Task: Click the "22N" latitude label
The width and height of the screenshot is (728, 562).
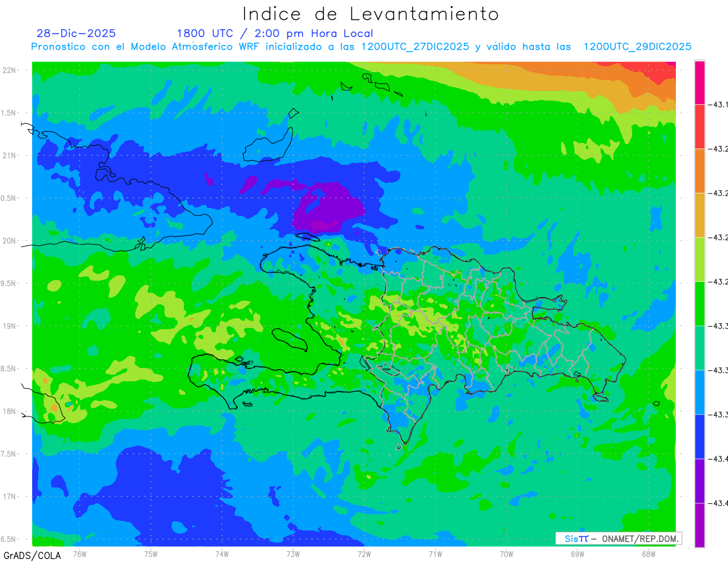Action: (9, 70)
